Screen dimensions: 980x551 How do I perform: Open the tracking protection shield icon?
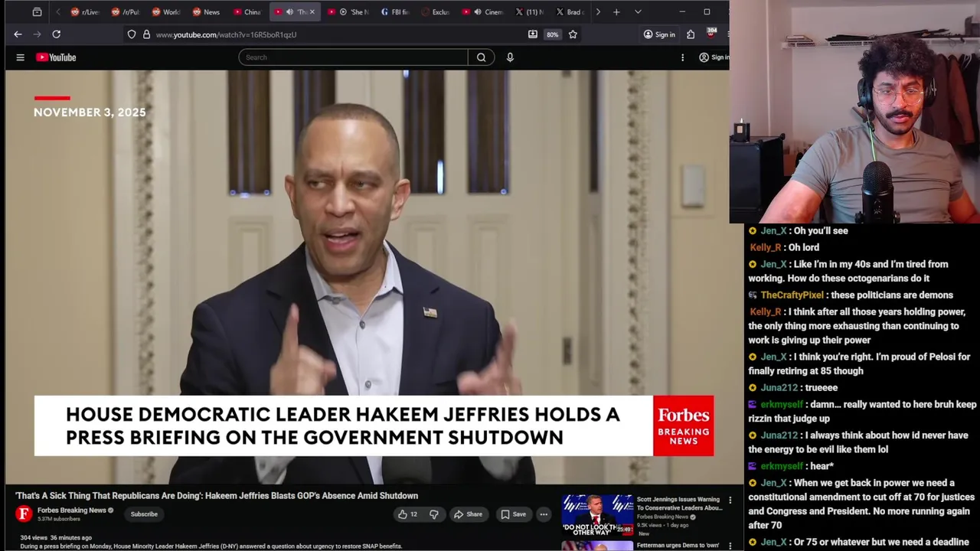coord(132,34)
